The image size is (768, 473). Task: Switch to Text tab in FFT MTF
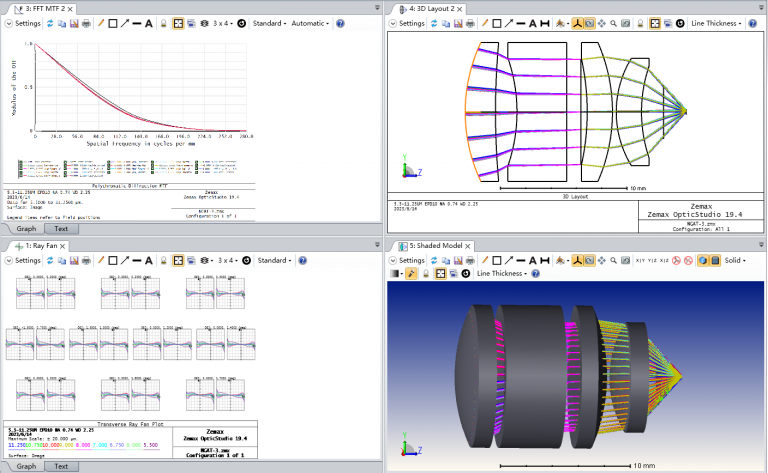coord(61,229)
